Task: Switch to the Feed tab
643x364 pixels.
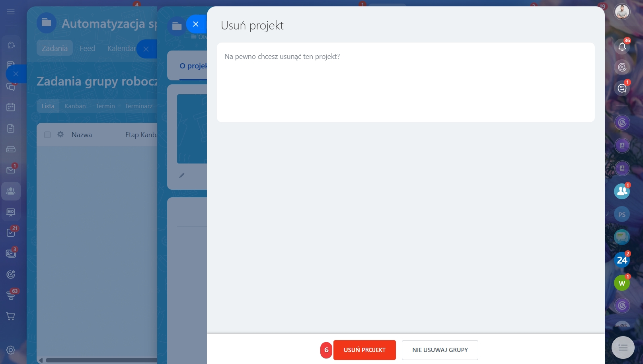Action: pyautogui.click(x=88, y=48)
